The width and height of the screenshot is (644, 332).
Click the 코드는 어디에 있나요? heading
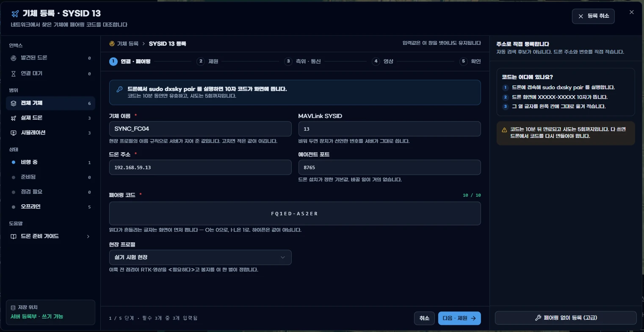coord(527,77)
